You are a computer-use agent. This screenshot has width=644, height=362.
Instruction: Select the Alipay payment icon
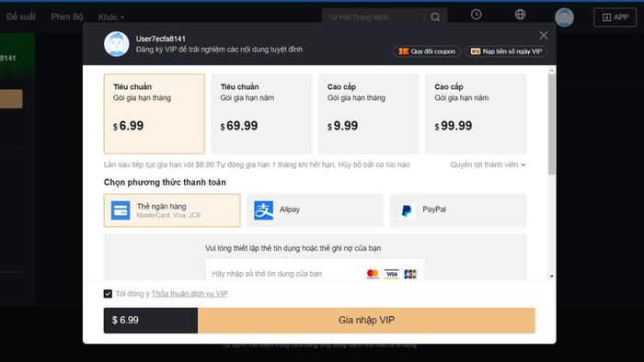[264, 210]
